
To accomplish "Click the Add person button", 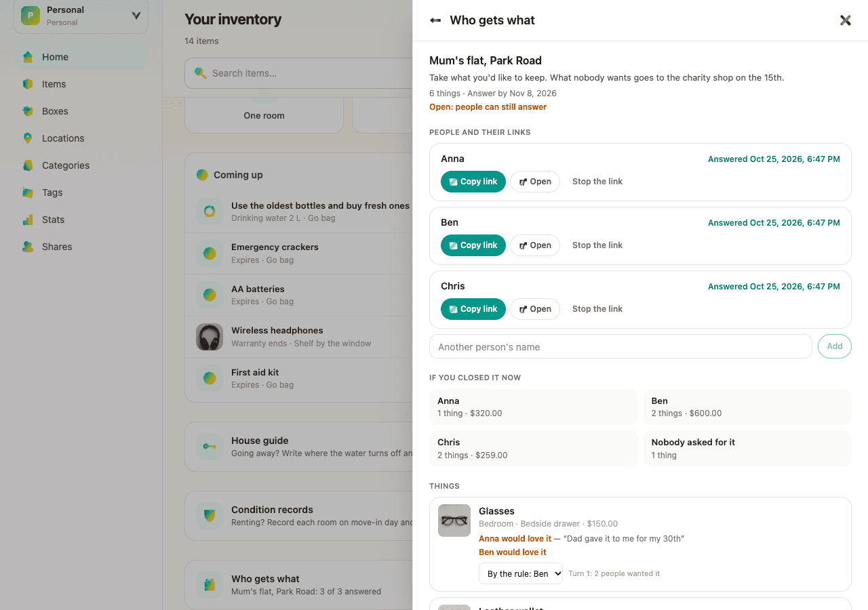I will pos(835,346).
